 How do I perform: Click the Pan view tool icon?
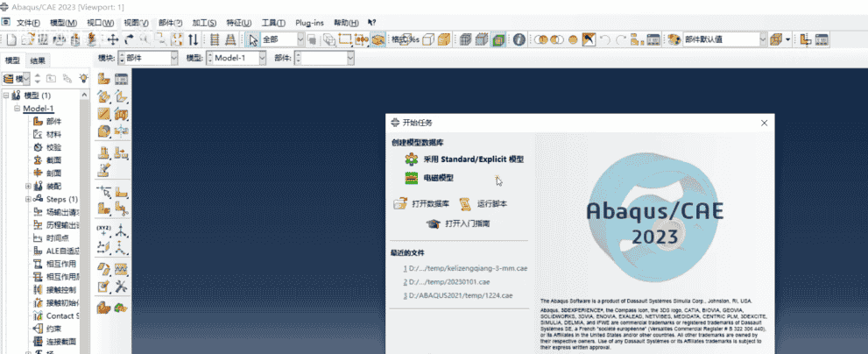(x=113, y=39)
